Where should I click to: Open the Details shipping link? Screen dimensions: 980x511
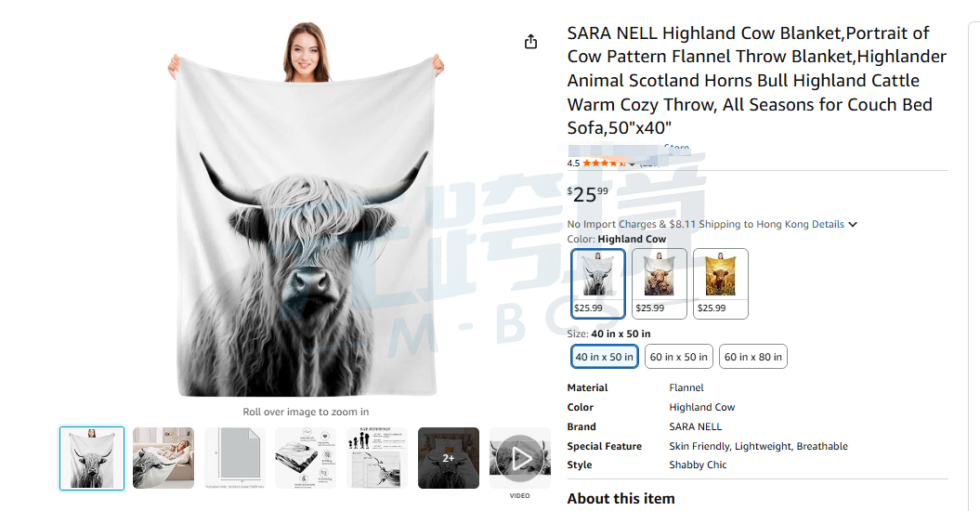828,224
